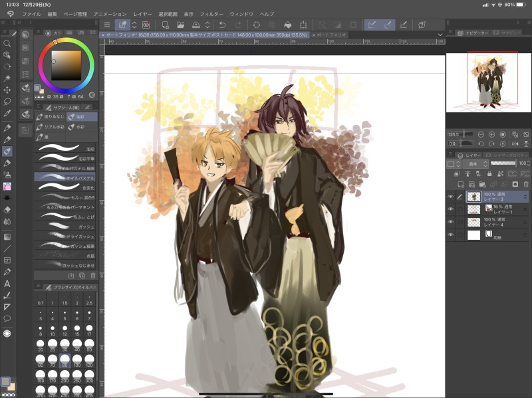Select the Text tool
The image size is (532, 398).
7,284
